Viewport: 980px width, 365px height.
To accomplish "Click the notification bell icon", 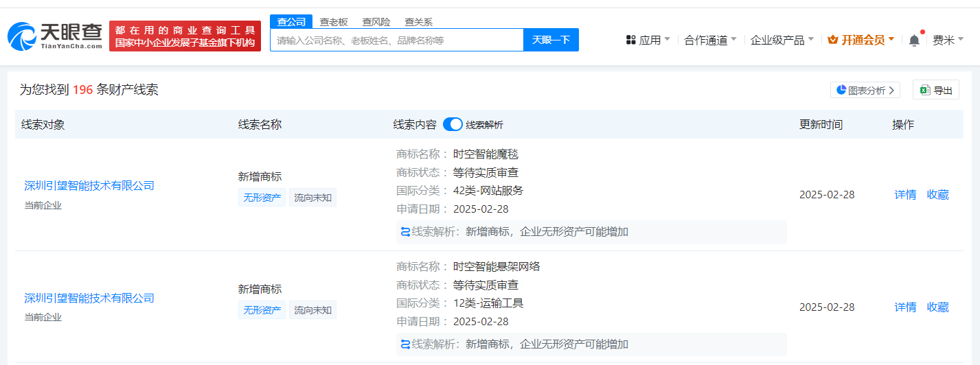I will 914,40.
